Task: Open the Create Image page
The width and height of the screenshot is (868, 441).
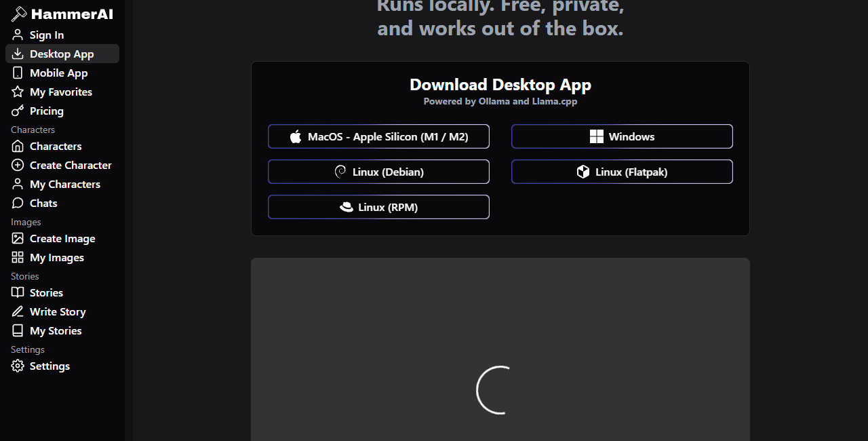Action: pos(62,238)
